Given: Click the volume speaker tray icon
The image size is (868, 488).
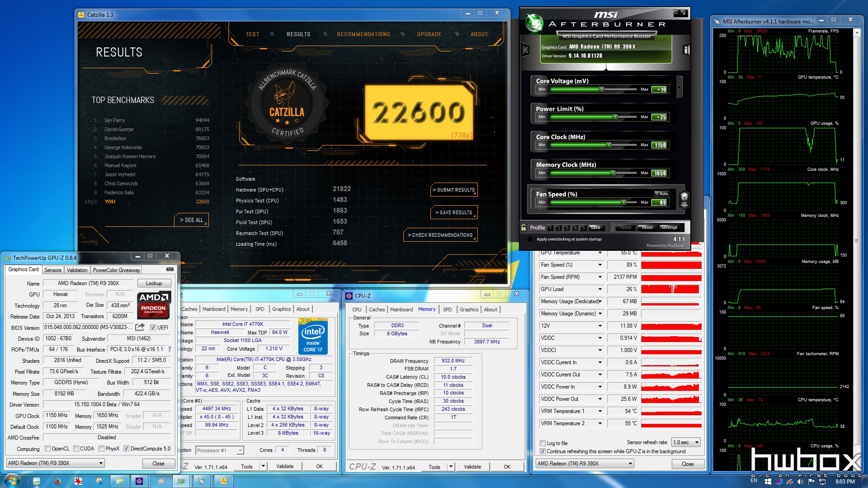Looking at the screenshot, I should [800, 482].
